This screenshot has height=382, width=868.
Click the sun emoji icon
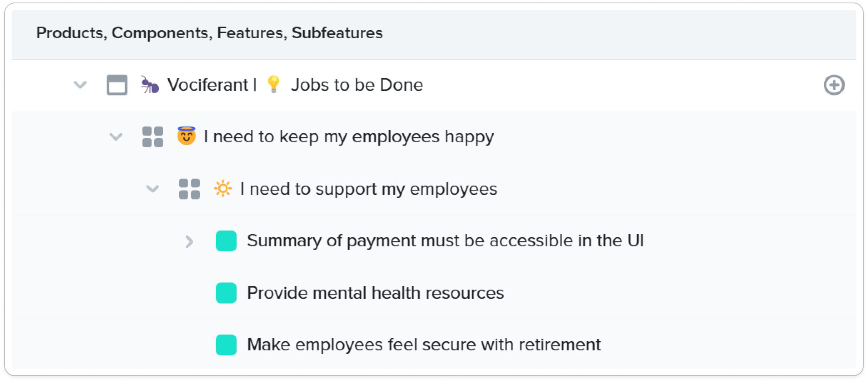[223, 189]
